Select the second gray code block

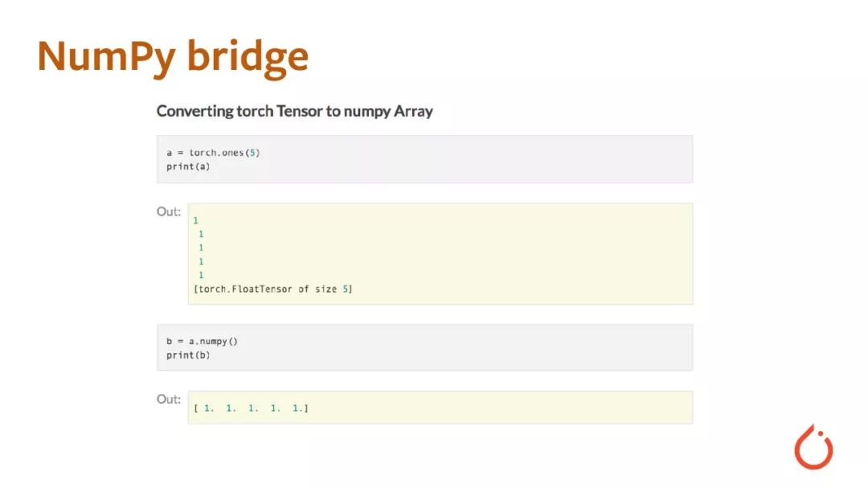424,347
